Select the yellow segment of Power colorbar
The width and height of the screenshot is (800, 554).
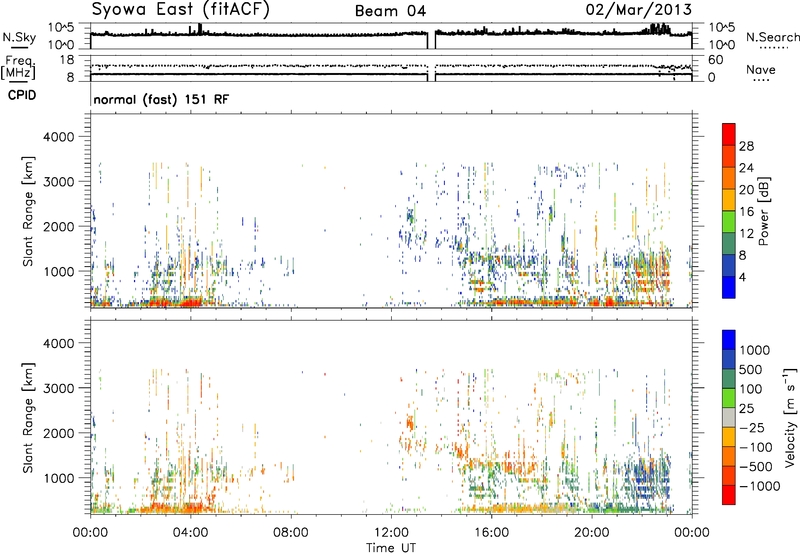(729, 200)
